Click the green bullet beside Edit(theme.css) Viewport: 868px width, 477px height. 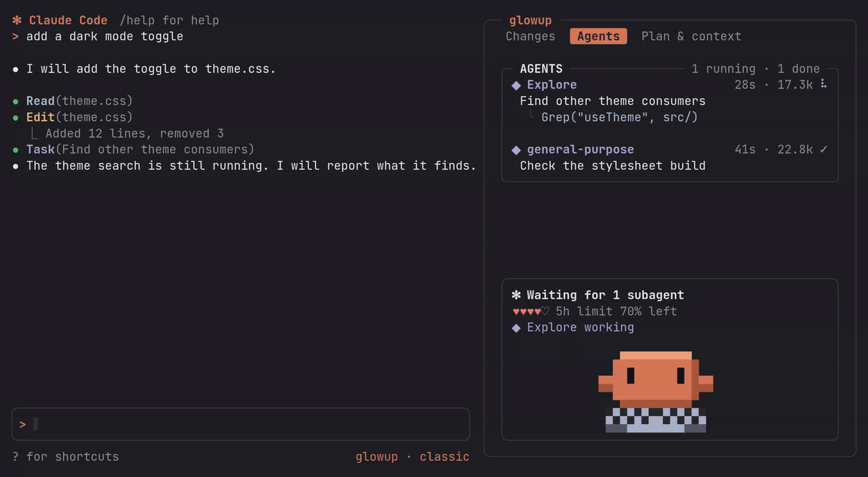(x=16, y=118)
